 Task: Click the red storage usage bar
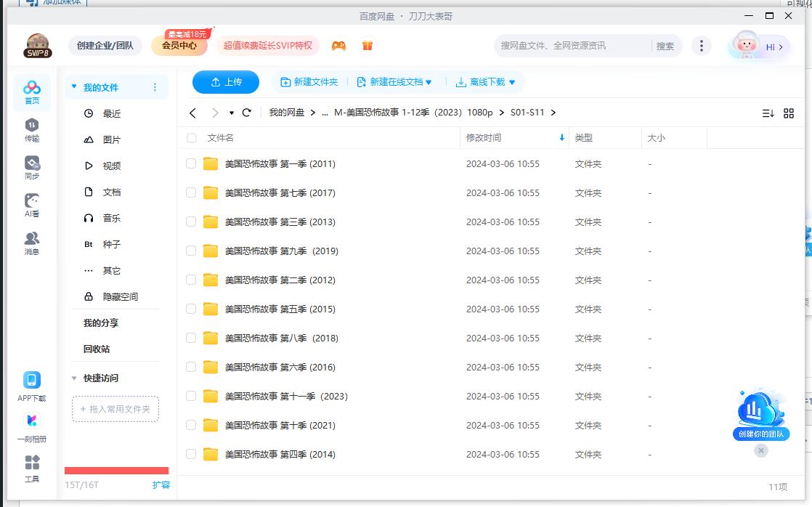tap(116, 471)
